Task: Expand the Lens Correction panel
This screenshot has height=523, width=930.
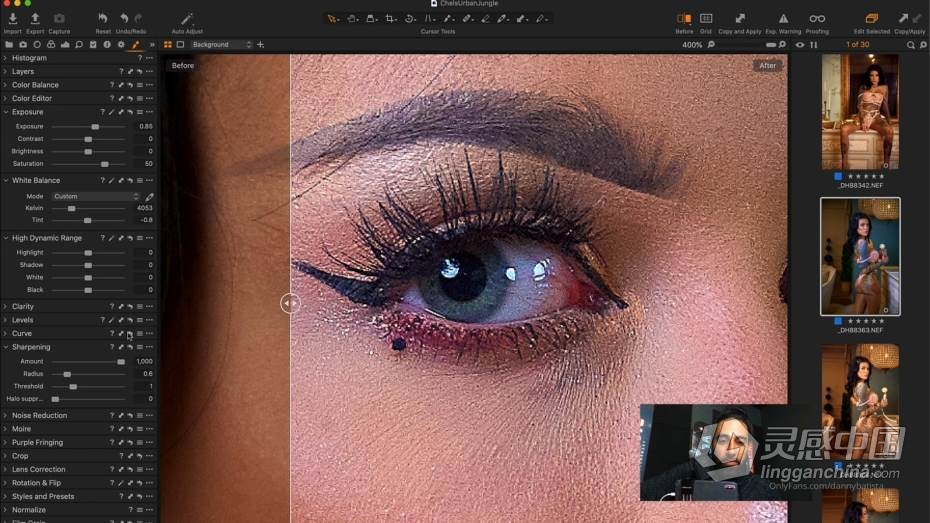Action: point(5,469)
